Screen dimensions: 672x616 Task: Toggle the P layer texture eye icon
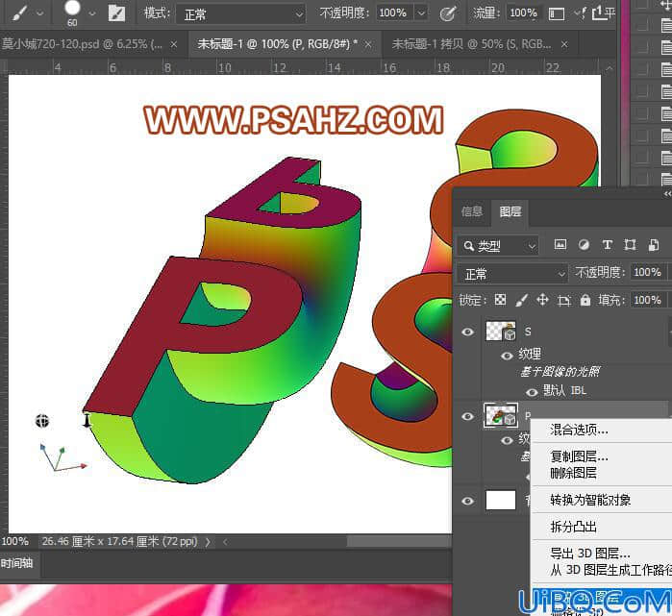click(507, 440)
